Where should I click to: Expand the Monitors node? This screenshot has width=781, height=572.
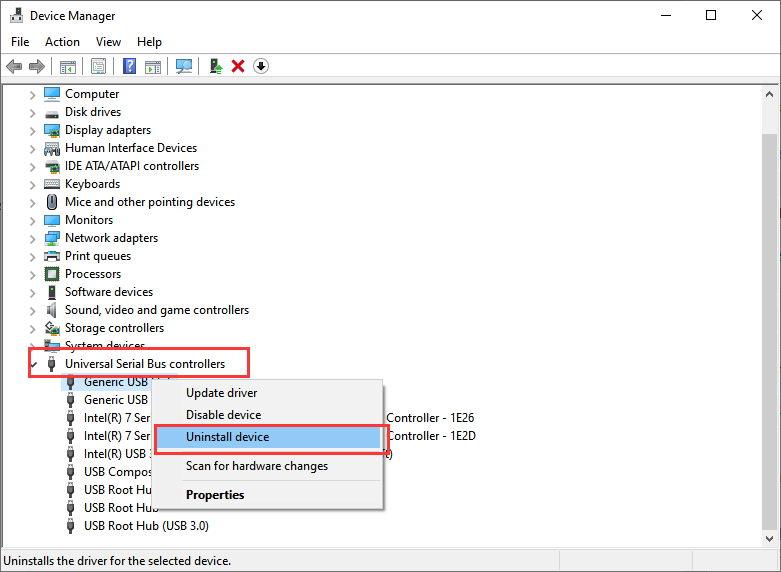pyautogui.click(x=32, y=221)
